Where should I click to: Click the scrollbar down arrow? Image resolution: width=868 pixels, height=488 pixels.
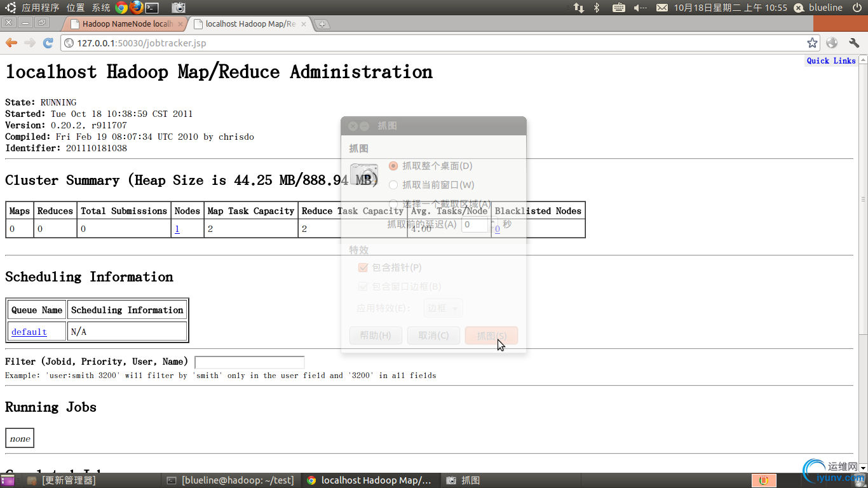click(863, 468)
